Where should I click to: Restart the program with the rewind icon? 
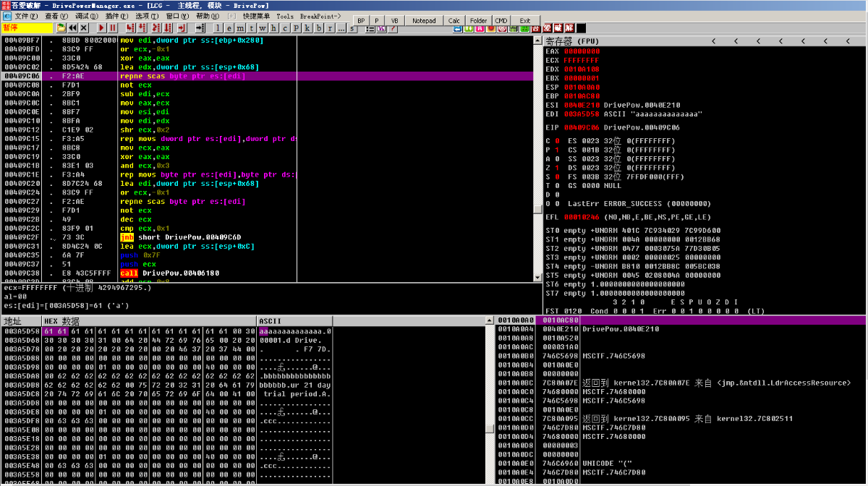(73, 30)
